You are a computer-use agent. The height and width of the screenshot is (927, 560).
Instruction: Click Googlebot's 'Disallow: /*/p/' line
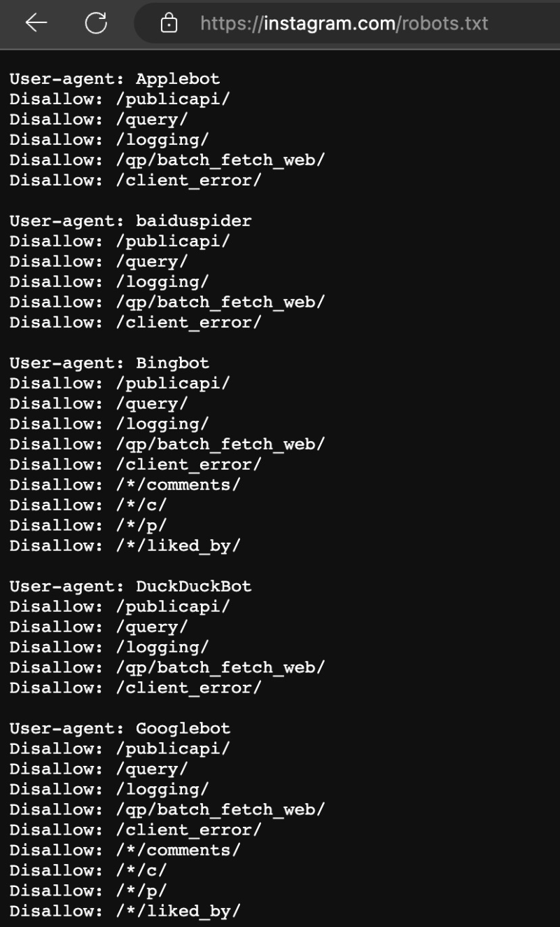tap(88, 891)
